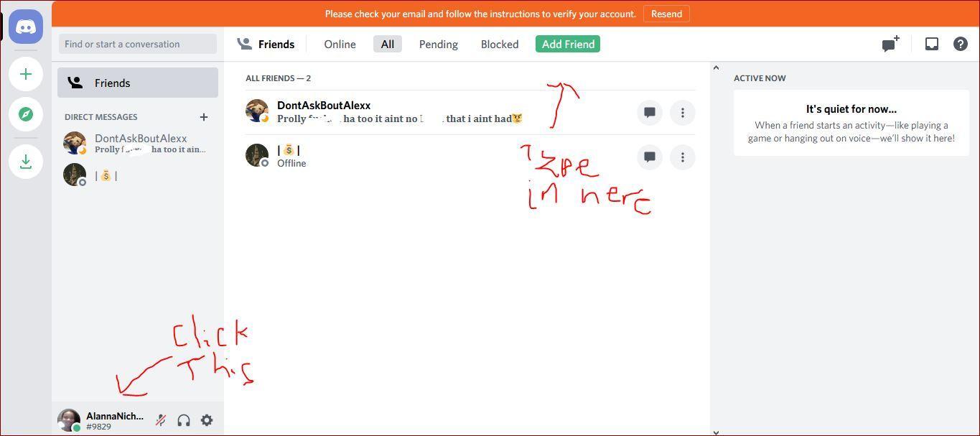This screenshot has width=980, height=436.
Task: Click the Offline status text
Action: tap(291, 163)
